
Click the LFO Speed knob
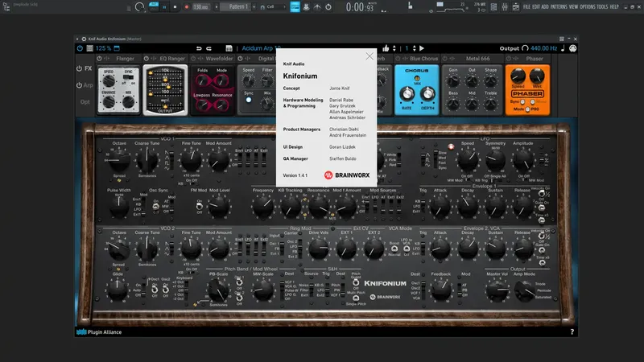point(468,159)
